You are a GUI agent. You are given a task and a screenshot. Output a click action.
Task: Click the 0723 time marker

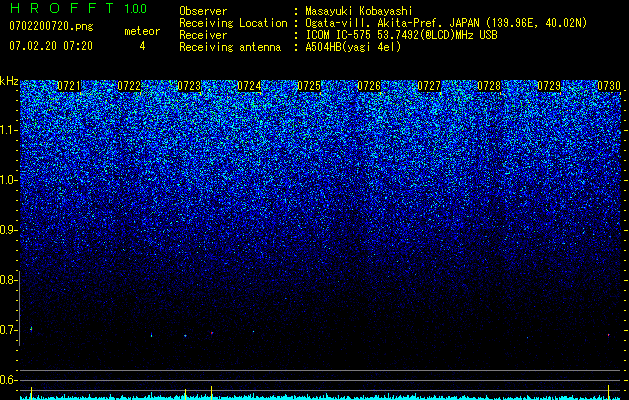(x=189, y=86)
